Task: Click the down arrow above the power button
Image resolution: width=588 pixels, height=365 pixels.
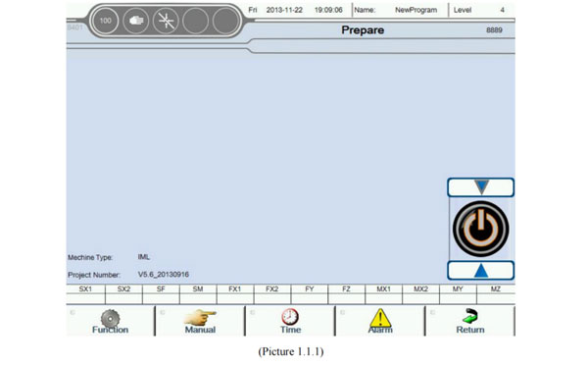Action: tap(481, 187)
